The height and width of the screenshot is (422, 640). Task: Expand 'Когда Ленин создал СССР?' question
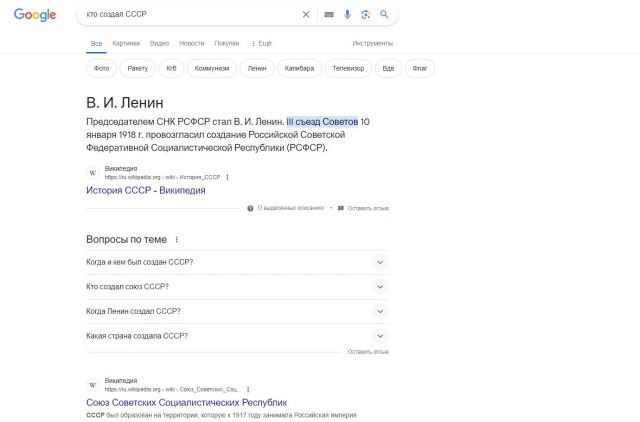click(x=237, y=311)
